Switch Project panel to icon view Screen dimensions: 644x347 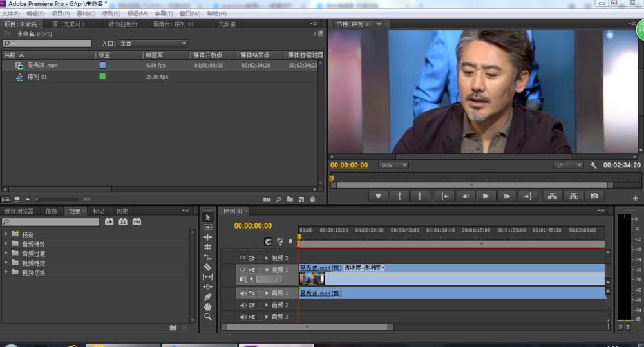click(x=17, y=199)
